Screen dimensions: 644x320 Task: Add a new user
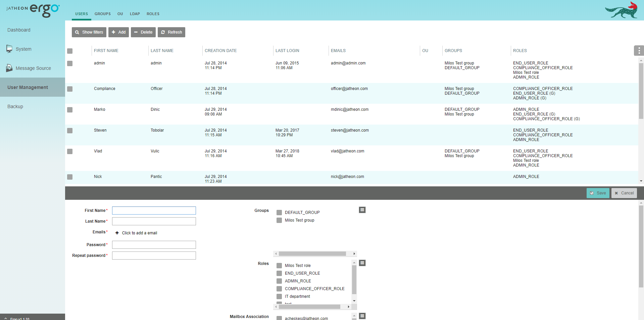pyautogui.click(x=118, y=32)
